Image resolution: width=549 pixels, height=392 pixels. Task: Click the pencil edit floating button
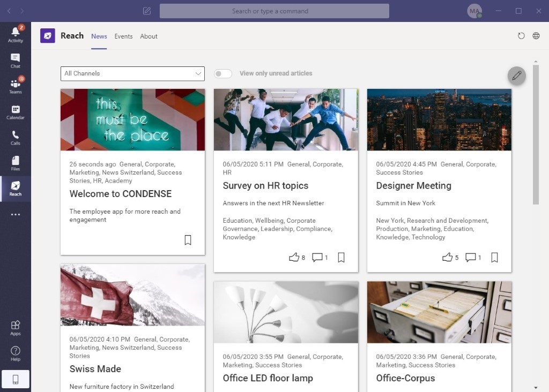point(516,76)
